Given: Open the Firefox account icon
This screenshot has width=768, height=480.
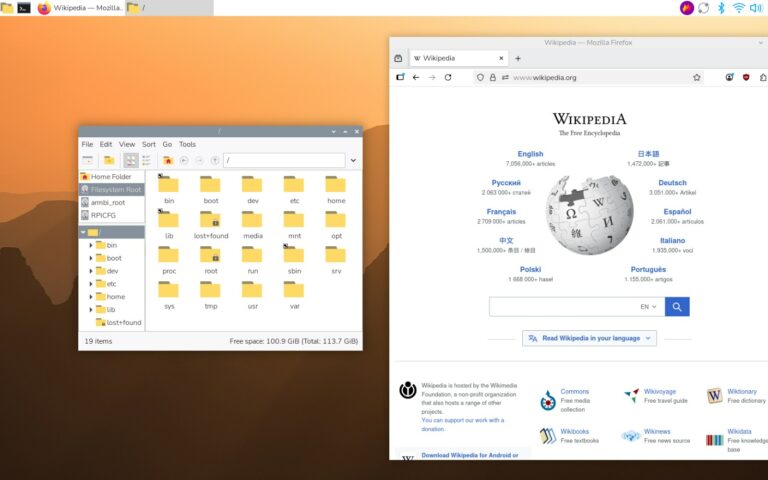Looking at the screenshot, I should click(x=729, y=77).
